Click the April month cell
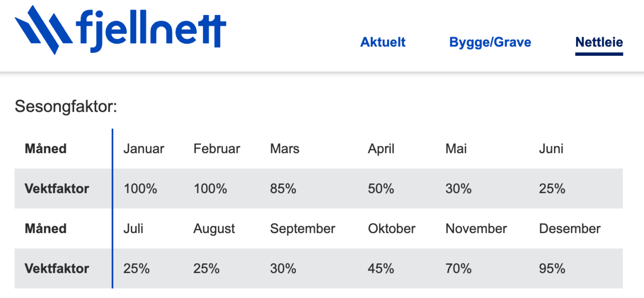This screenshot has width=644, height=298. [381, 149]
